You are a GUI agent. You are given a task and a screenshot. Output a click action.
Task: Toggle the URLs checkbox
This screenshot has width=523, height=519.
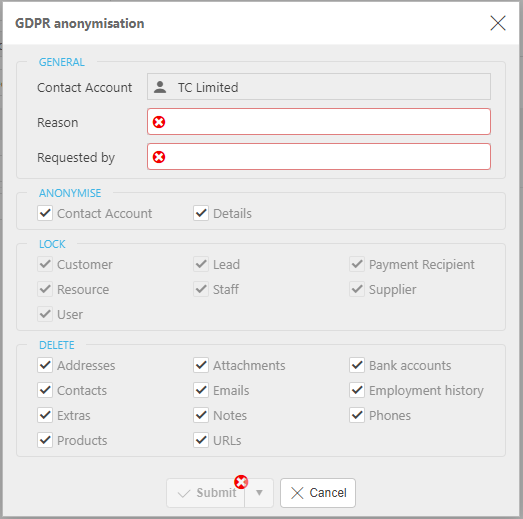(201, 440)
